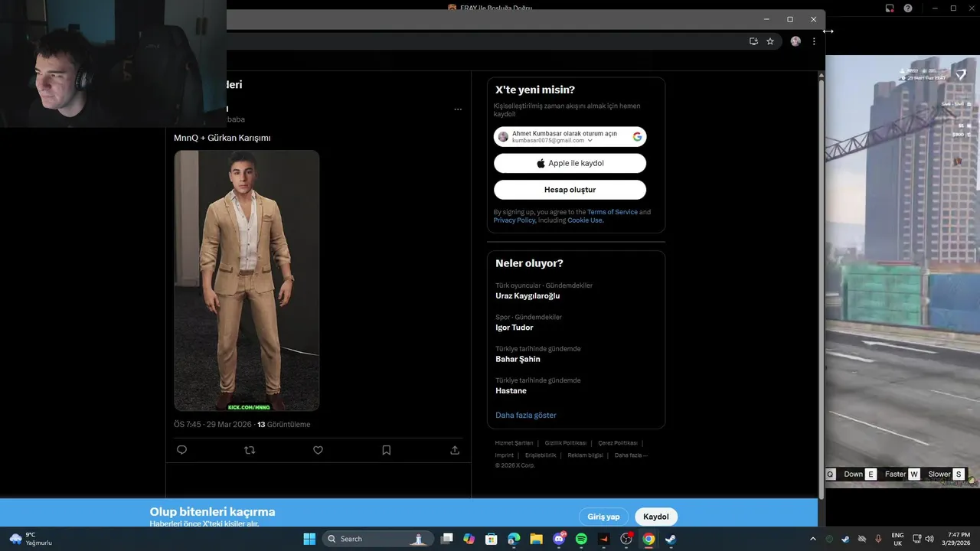Click the 13 Görüntüleme view count

click(284, 425)
